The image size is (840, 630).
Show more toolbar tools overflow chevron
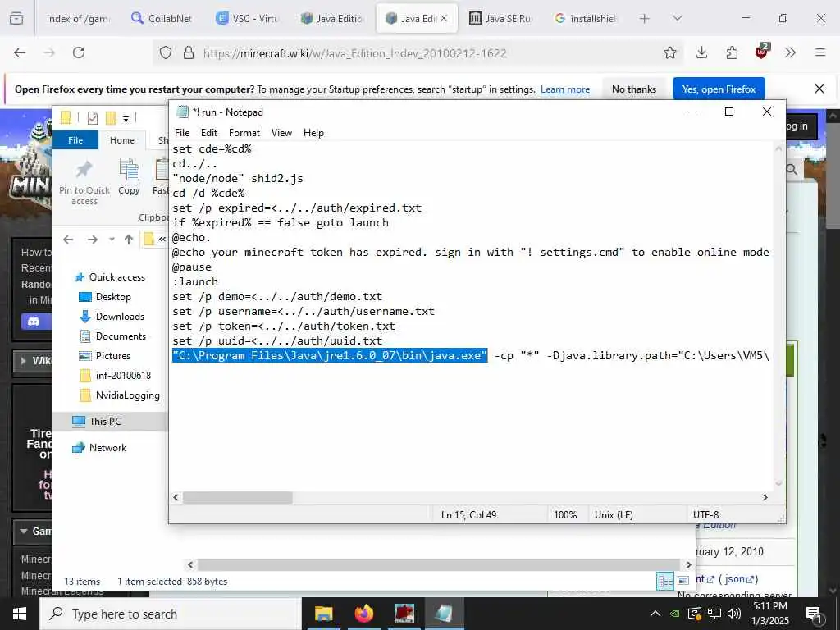[x=790, y=52]
